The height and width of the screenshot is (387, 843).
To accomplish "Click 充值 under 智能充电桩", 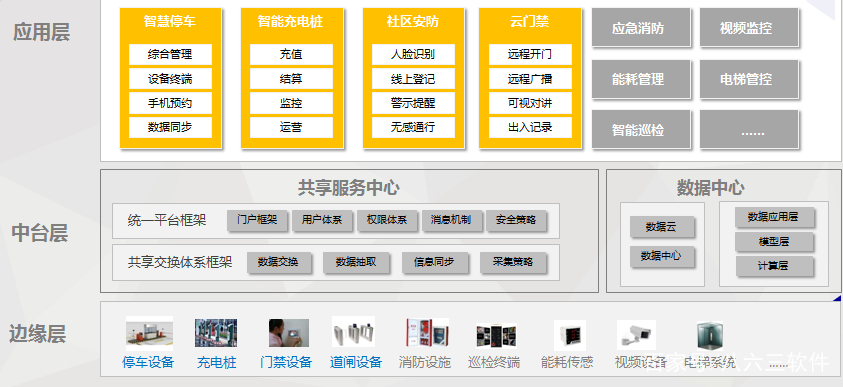I will tap(291, 54).
